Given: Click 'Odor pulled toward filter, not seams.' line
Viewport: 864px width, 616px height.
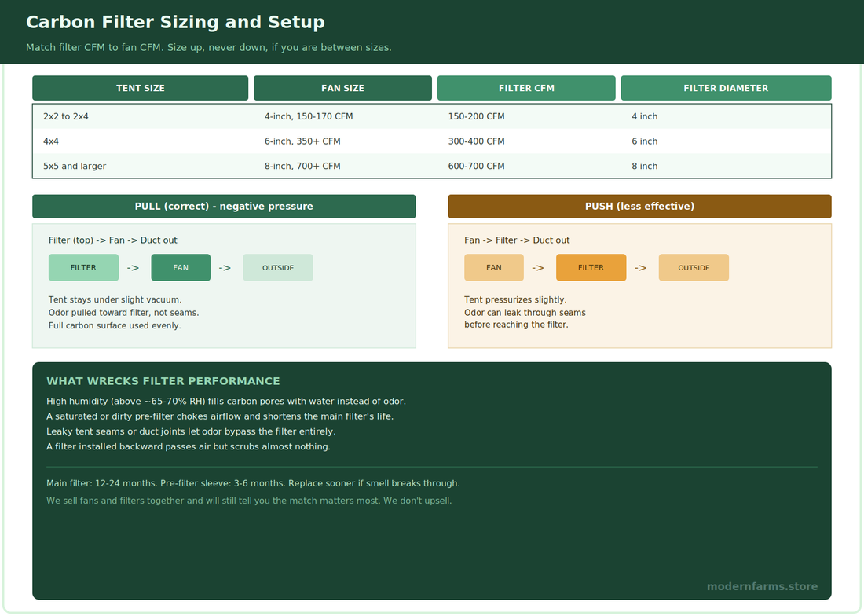Looking at the screenshot, I should point(123,313).
